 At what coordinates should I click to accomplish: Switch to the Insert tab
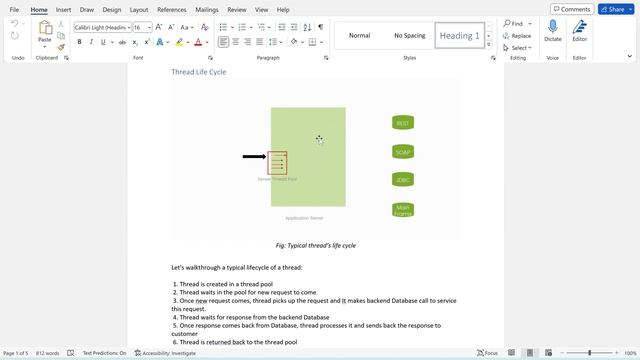(63, 9)
